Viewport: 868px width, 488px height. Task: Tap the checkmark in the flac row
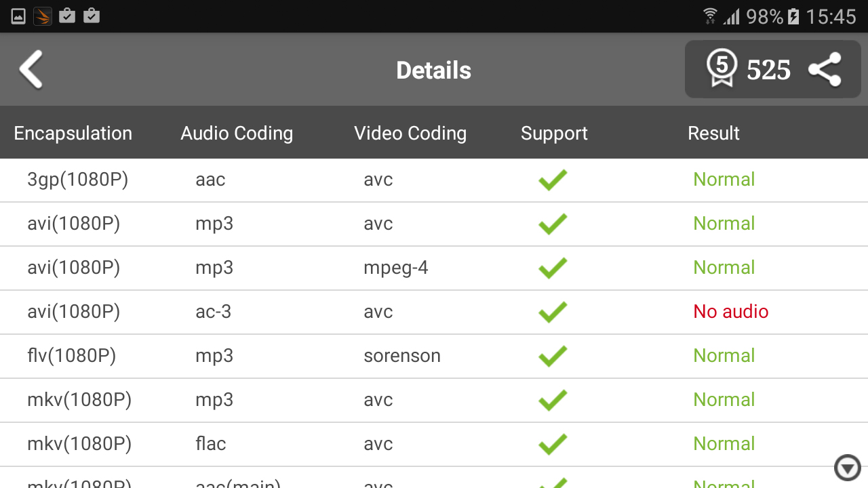tap(553, 445)
